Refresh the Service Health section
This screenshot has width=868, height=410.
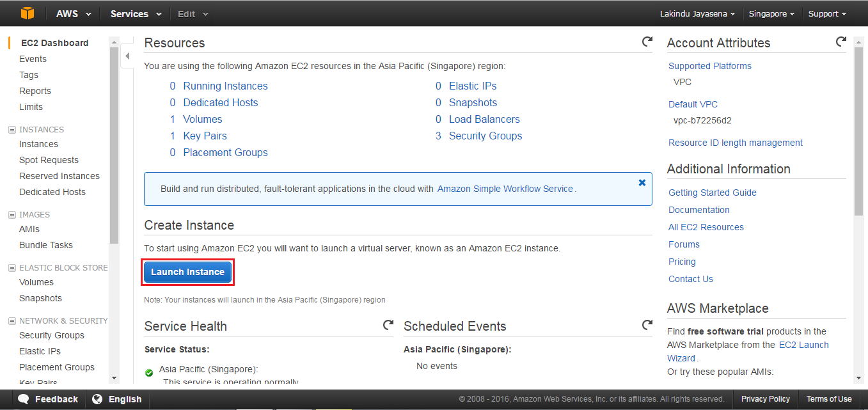point(388,325)
